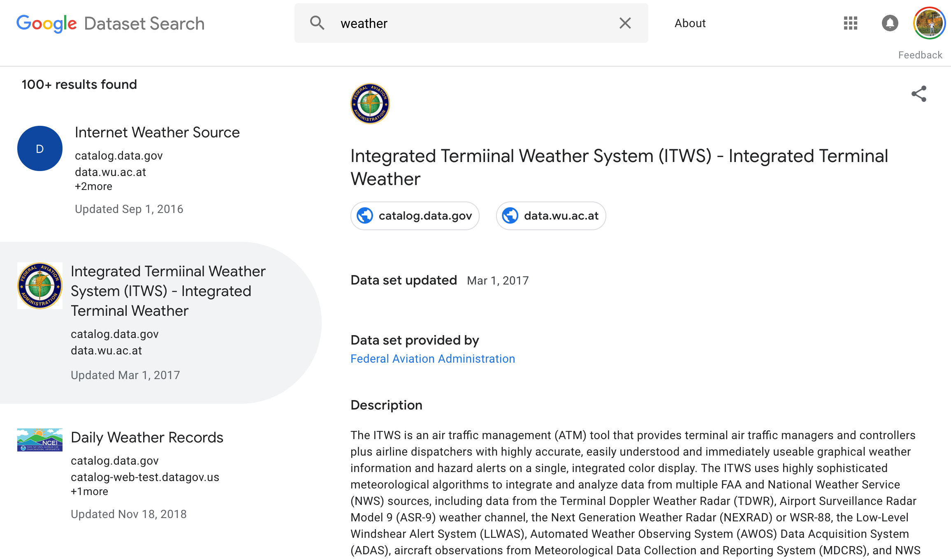Image resolution: width=951 pixels, height=560 pixels.
Task: Share this dataset via share icon
Action: [919, 94]
